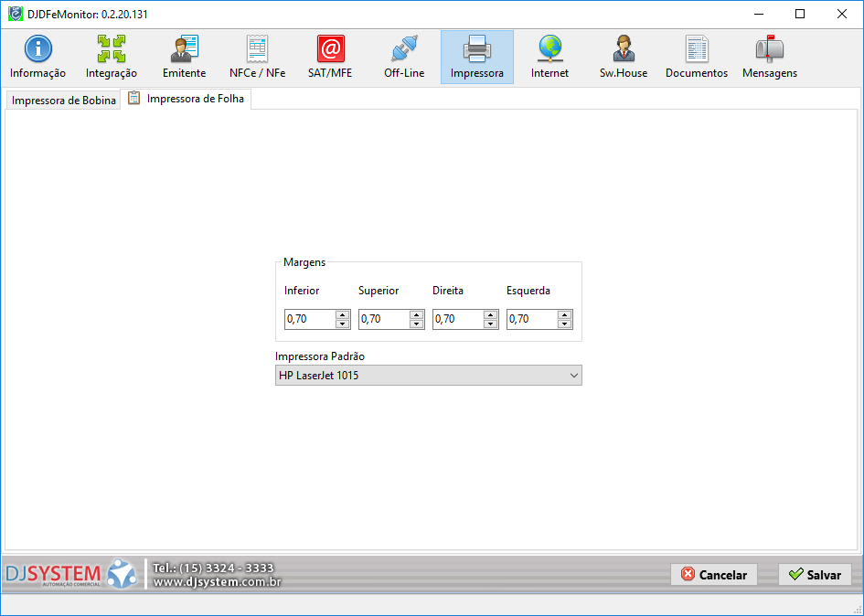
Task: Increase the Superior margin value
Action: coord(417,314)
